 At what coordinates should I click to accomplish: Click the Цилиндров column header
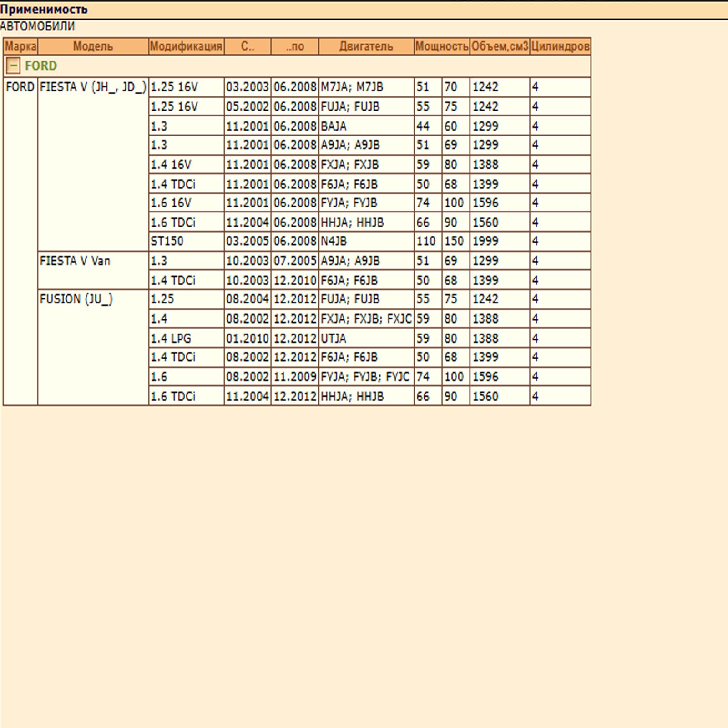click(x=560, y=46)
